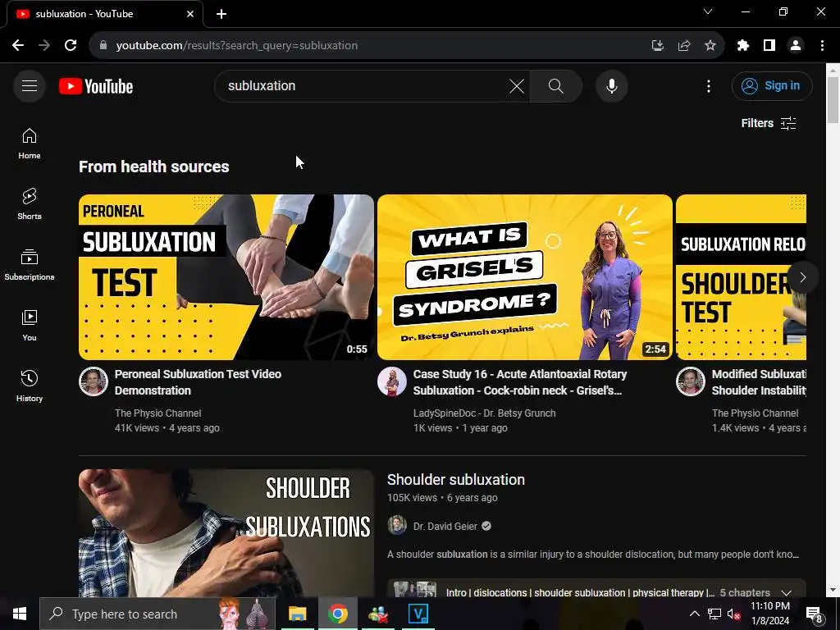Click the page scrollbar thumb
This screenshot has height=630, width=840.
click(x=833, y=99)
